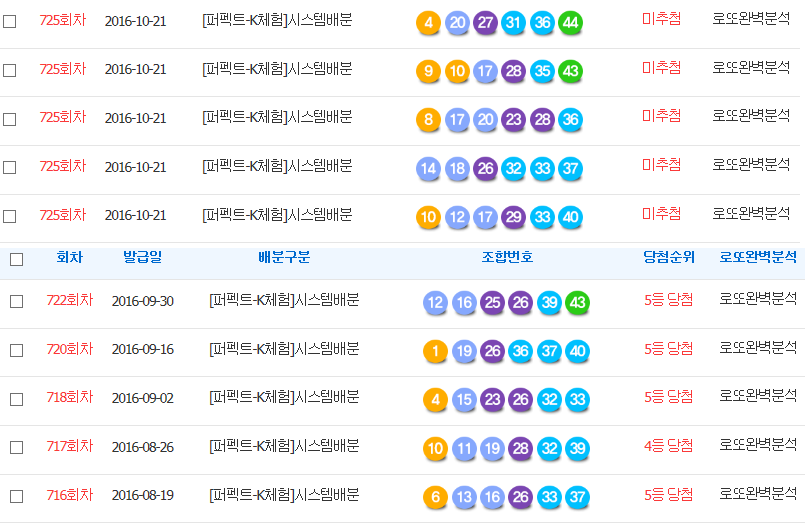
Task: Click the green number 44 lottery ball
Action: click(x=571, y=23)
